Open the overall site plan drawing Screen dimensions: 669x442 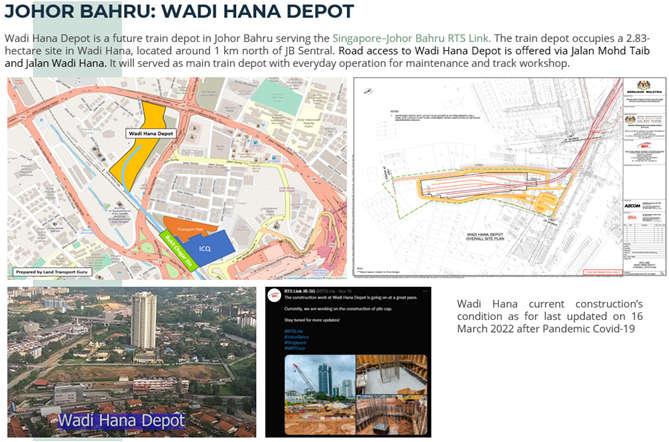coord(509,177)
